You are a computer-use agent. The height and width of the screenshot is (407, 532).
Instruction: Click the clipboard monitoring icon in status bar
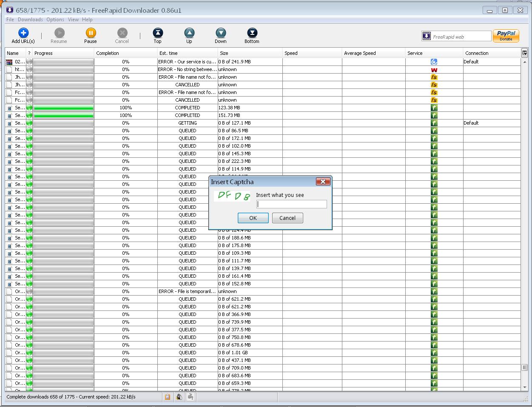168,397
